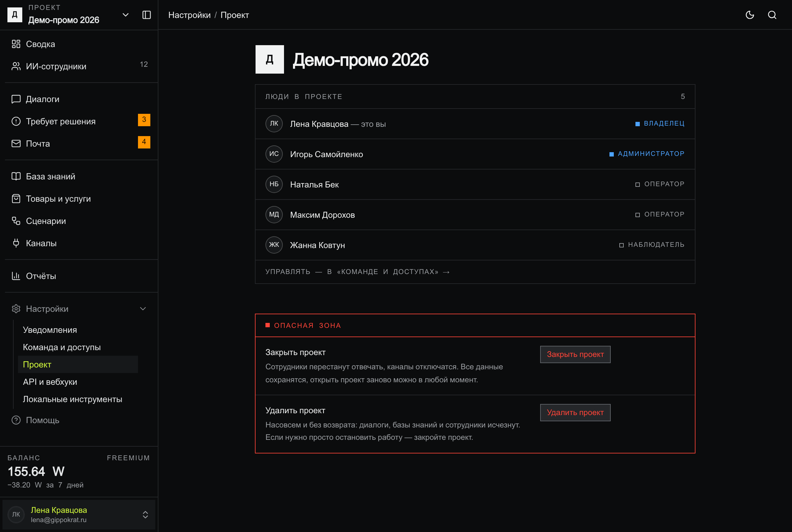Click the База знаний book icon
The height and width of the screenshot is (532, 792).
tap(16, 176)
